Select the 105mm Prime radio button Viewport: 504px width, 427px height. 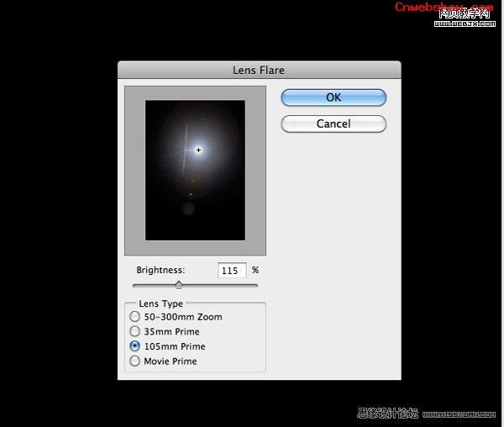coord(134,346)
